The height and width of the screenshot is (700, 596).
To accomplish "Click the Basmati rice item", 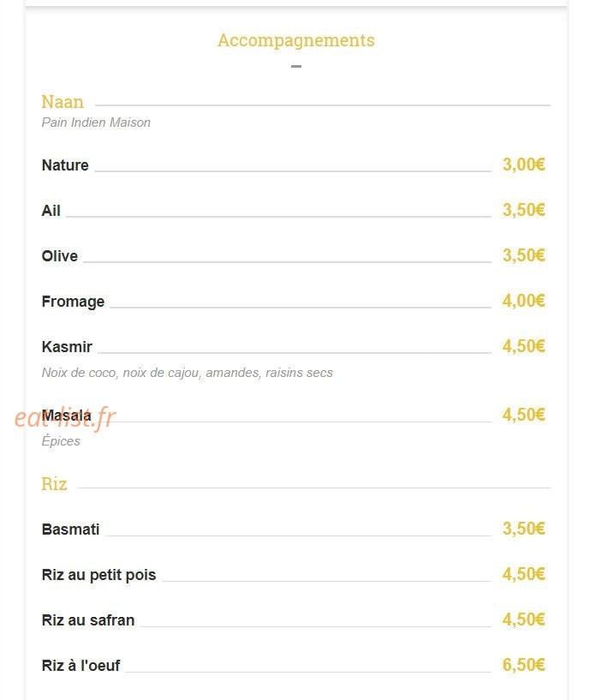I will pyautogui.click(x=70, y=529).
